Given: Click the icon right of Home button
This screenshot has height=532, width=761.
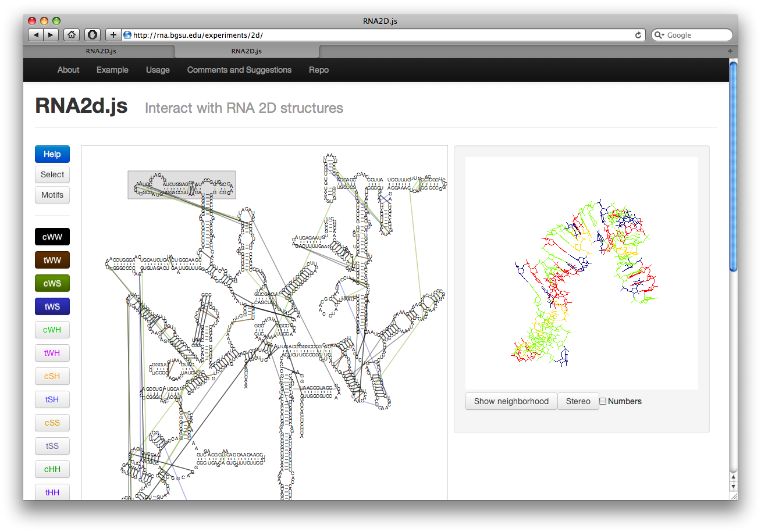Looking at the screenshot, I should point(92,35).
